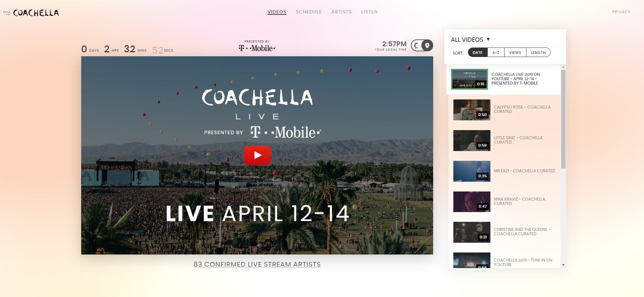Select Calypso Rose video thumbnail
The width and height of the screenshot is (644, 297).
(472, 110)
